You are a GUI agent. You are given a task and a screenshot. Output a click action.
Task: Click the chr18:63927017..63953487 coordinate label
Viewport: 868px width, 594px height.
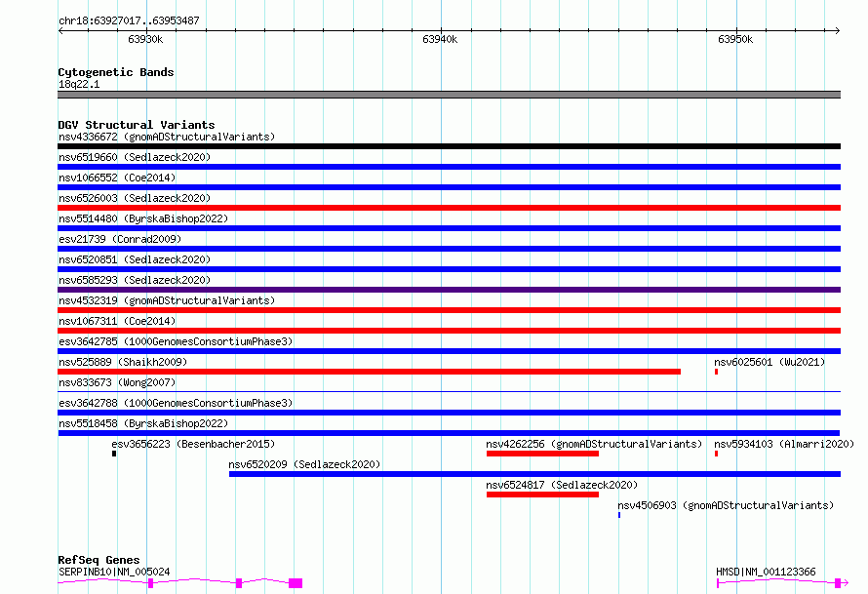pyautogui.click(x=129, y=20)
